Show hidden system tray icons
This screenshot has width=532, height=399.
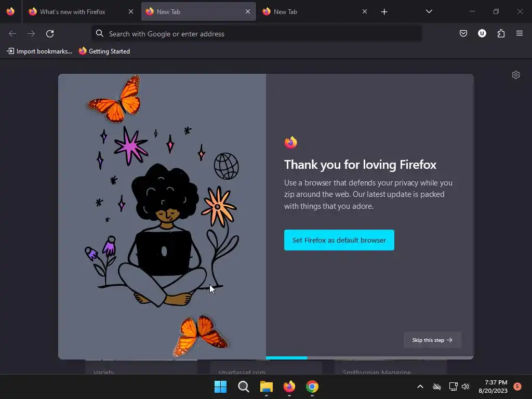click(420, 387)
